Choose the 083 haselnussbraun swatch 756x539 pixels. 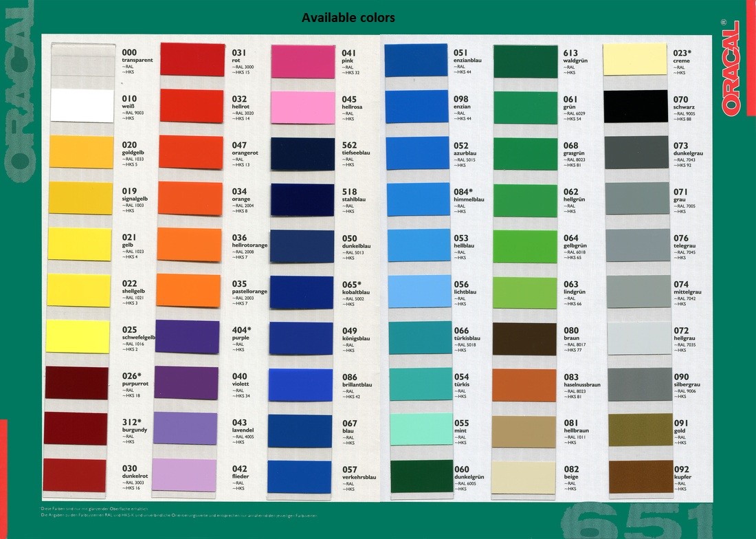point(524,385)
